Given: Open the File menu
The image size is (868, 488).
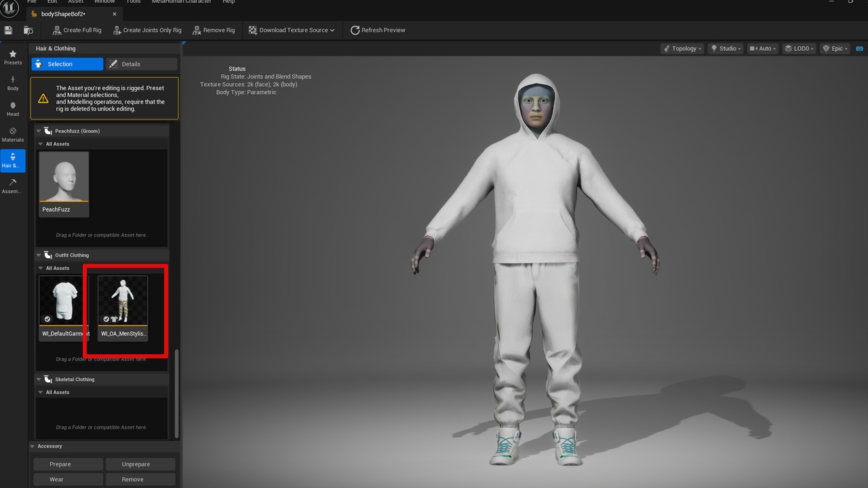Looking at the screenshot, I should tap(32, 2).
